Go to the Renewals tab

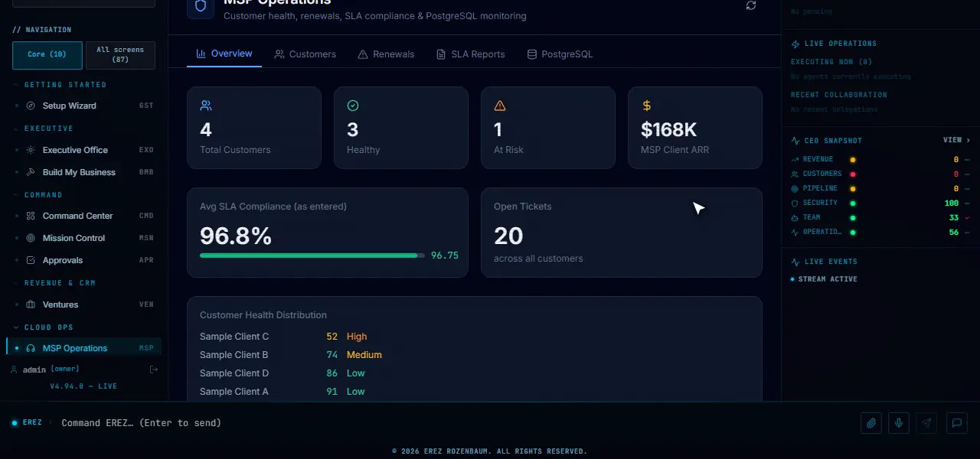pos(386,54)
